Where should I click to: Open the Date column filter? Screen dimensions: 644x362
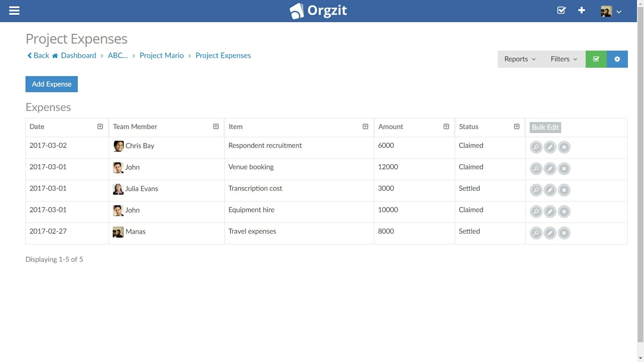click(100, 126)
